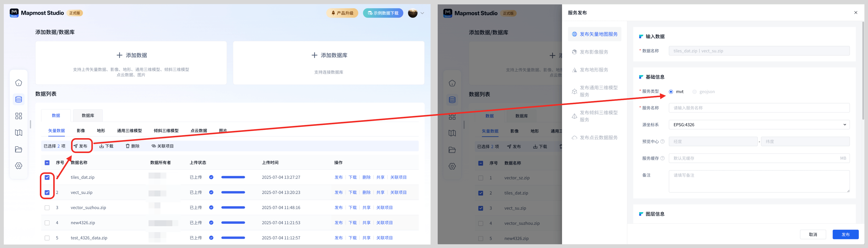Click the 取消 button in the dialog
The width and height of the screenshot is (868, 248).
[x=813, y=235]
